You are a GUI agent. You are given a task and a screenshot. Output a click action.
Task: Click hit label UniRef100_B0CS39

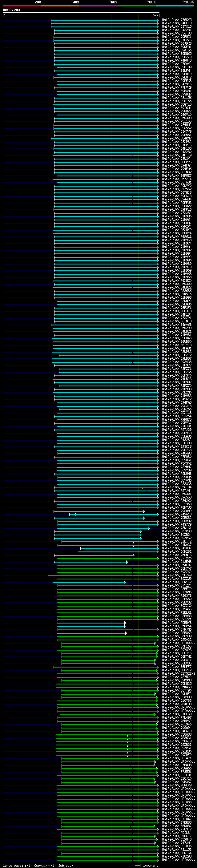coord(177,636)
